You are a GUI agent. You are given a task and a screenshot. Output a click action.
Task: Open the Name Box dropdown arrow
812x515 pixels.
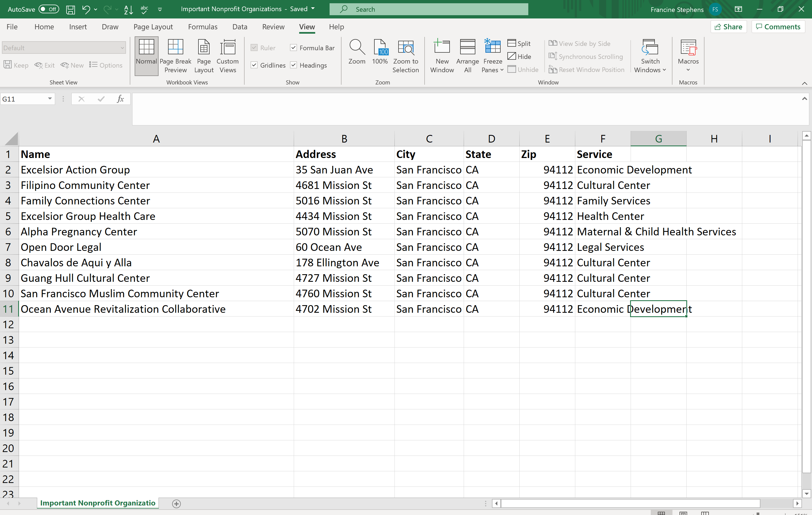pyautogui.click(x=50, y=99)
